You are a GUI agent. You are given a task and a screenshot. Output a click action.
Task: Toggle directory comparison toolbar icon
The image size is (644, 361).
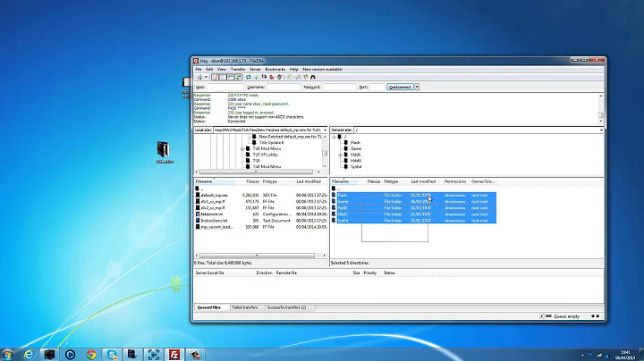[298, 77]
